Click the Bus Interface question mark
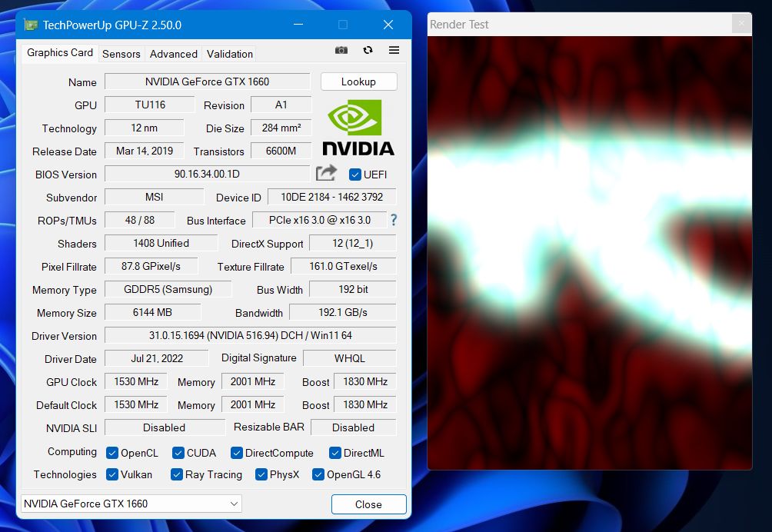 click(394, 220)
